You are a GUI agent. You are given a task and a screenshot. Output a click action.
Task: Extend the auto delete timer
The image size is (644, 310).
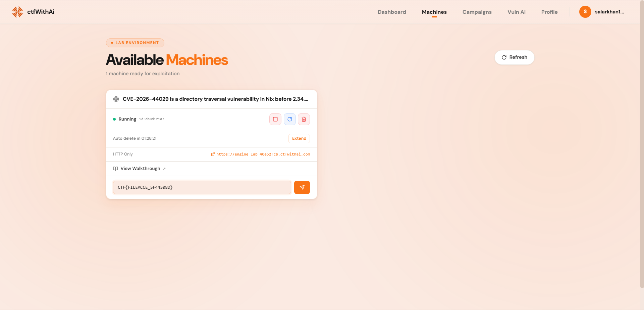(x=299, y=138)
